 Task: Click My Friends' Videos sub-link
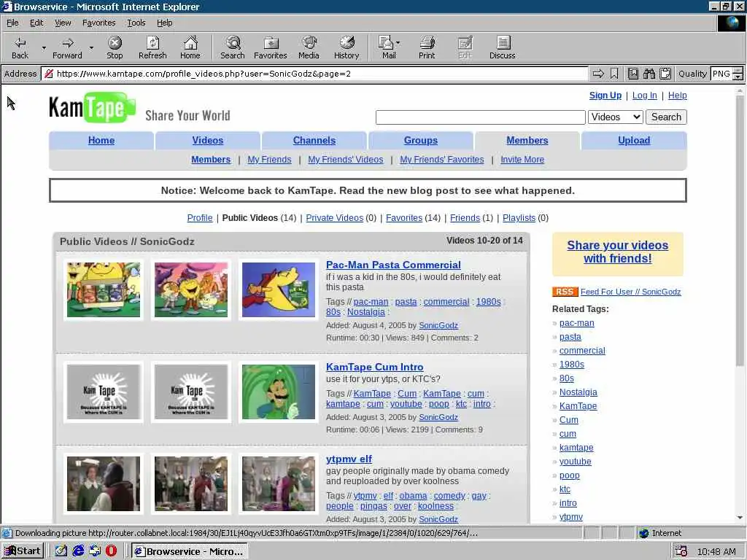point(345,160)
